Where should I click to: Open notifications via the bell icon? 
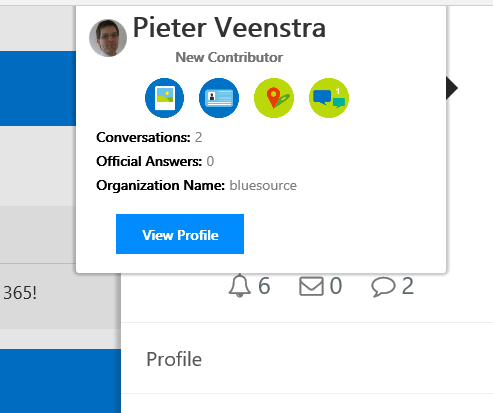[239, 286]
